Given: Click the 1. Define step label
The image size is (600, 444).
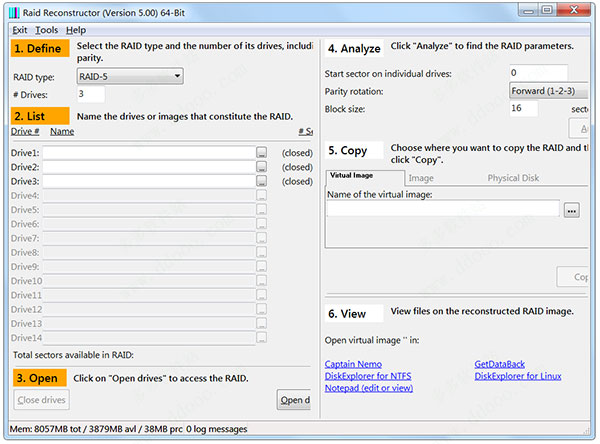Looking at the screenshot, I should (40, 48).
